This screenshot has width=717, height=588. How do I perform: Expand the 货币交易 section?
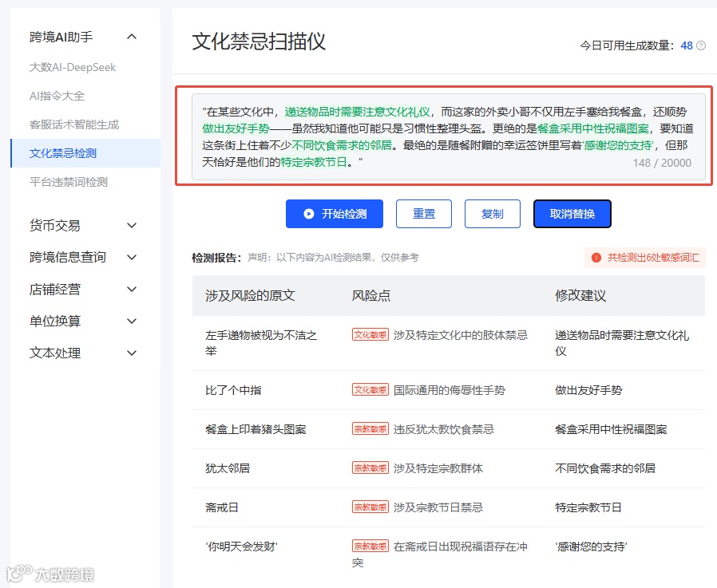point(132,225)
